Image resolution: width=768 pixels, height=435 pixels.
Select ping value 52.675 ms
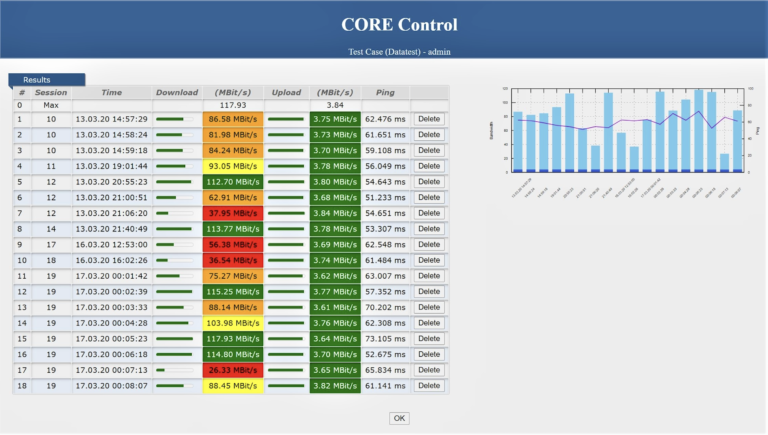pos(385,354)
